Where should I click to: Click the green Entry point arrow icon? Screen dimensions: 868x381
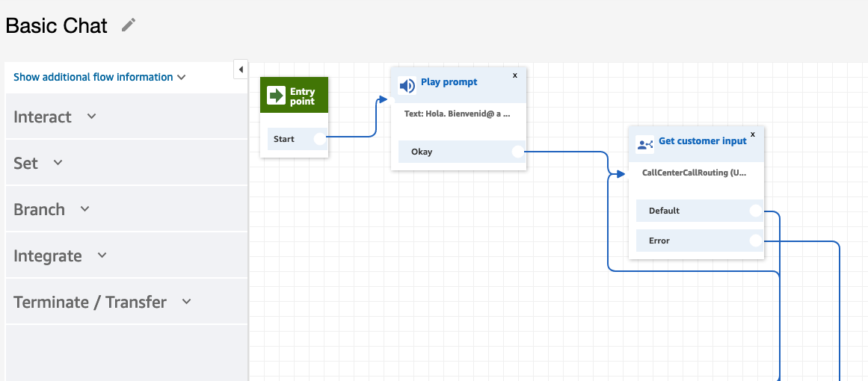pyautogui.click(x=276, y=95)
